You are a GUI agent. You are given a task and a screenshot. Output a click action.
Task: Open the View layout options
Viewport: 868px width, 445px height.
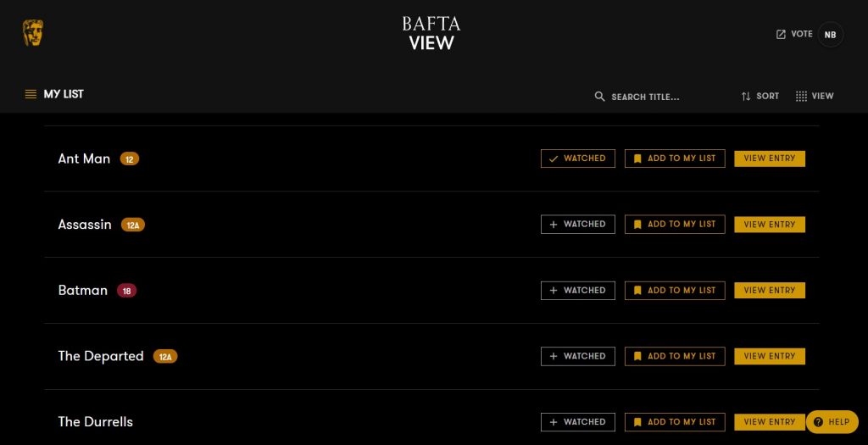[815, 97]
